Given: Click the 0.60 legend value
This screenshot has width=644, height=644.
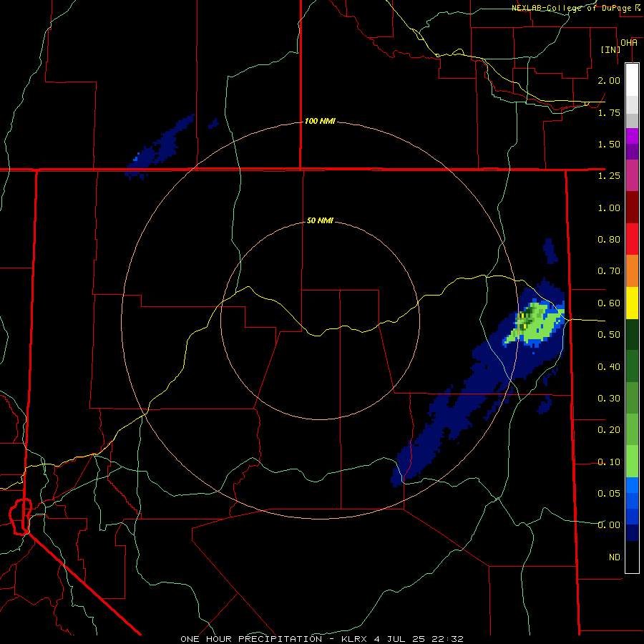Looking at the screenshot, I should pyautogui.click(x=609, y=303).
